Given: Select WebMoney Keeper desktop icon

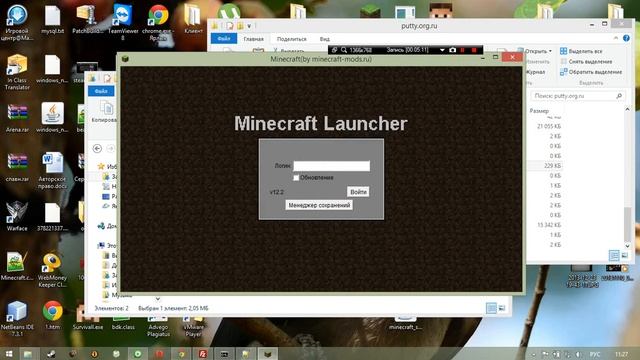Looking at the screenshot, I should 52,269.
